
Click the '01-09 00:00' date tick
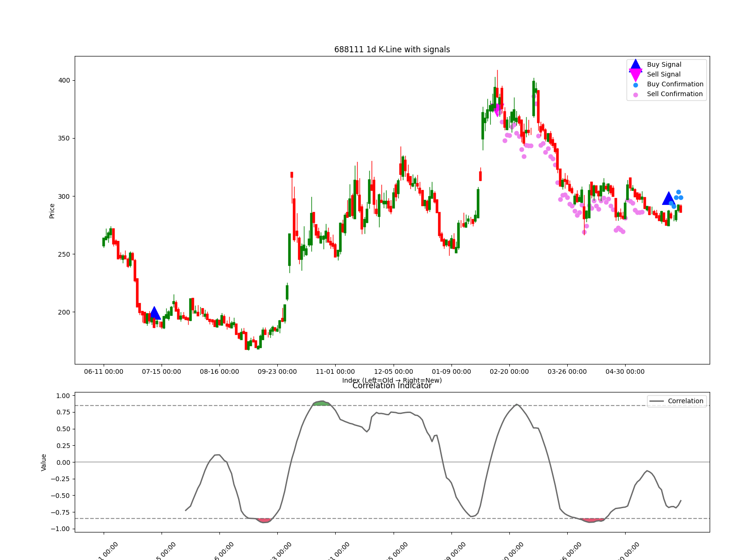coord(451,372)
